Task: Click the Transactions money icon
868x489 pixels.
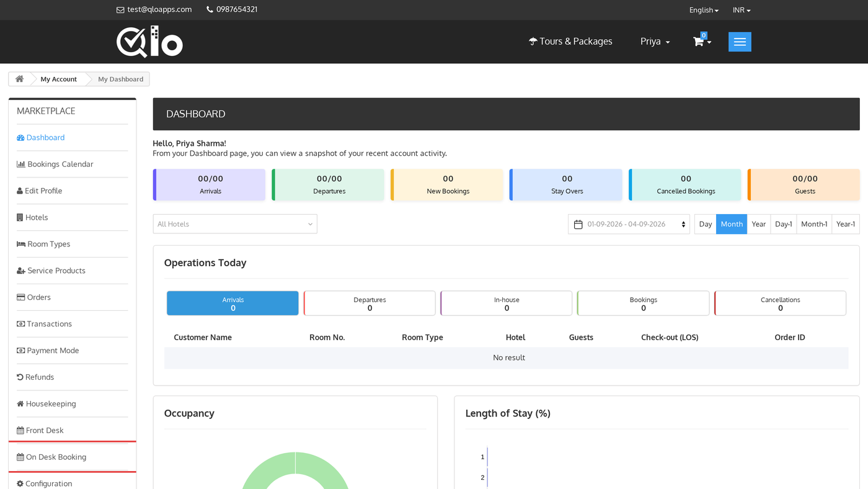Action: pyautogui.click(x=20, y=324)
